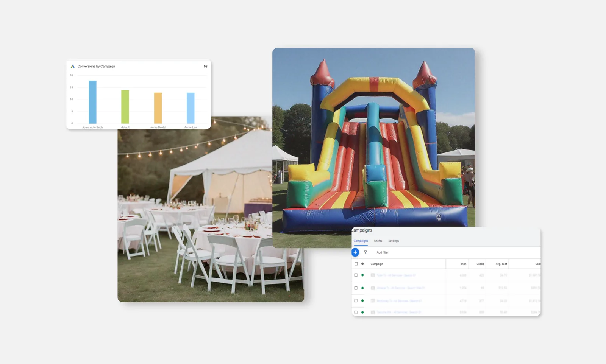Click the total value '58' on the chart card

pyautogui.click(x=206, y=66)
